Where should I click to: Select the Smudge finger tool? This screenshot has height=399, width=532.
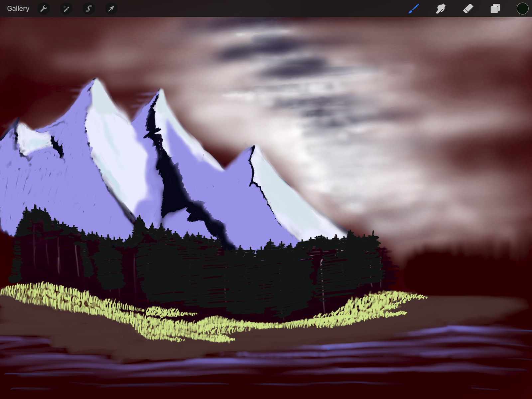(x=441, y=9)
